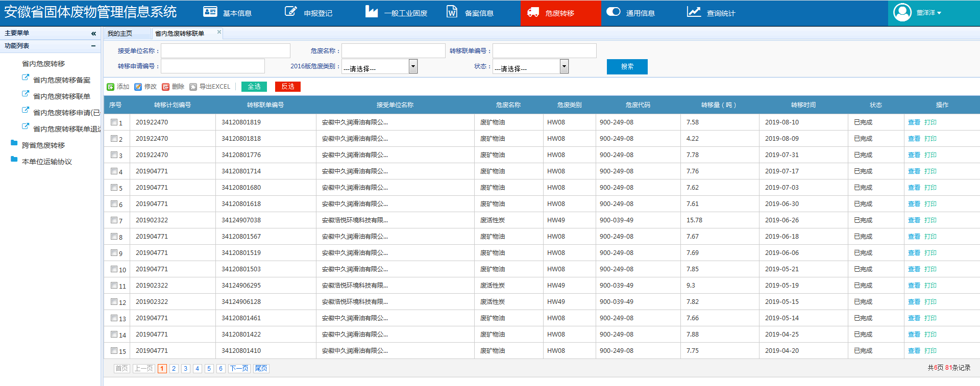980x386 pixels.
Task: Click the user avatar icon
Action: tap(902, 12)
